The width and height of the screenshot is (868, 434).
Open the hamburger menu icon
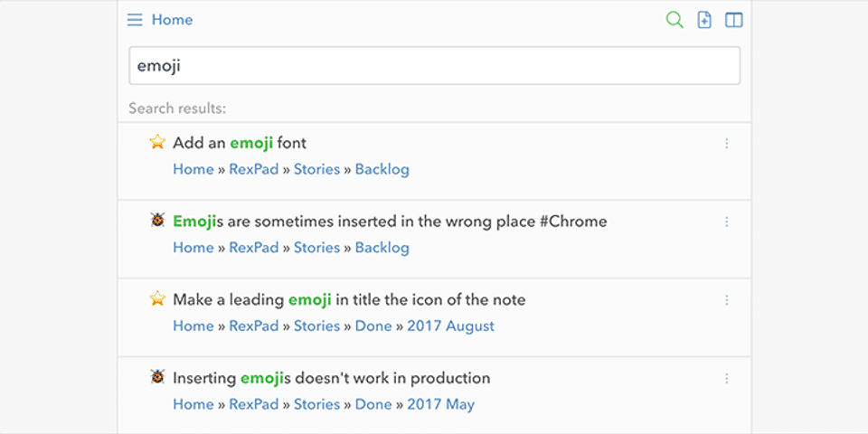135,20
